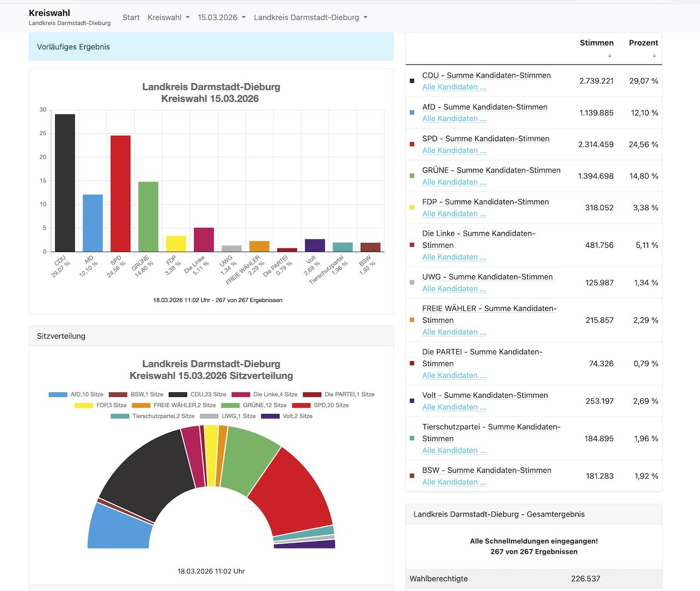Sort table by Prozent column arrow

[654, 55]
